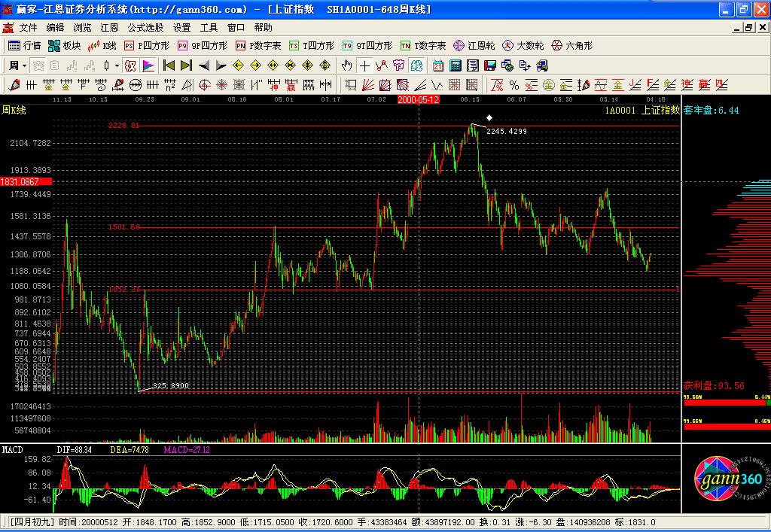Jump to first bar with skip-start arrow
This screenshot has width=771, height=532.
[x=169, y=65]
